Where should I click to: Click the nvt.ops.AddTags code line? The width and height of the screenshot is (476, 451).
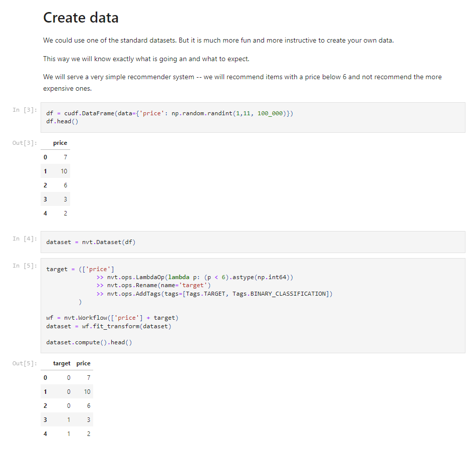pos(214,294)
